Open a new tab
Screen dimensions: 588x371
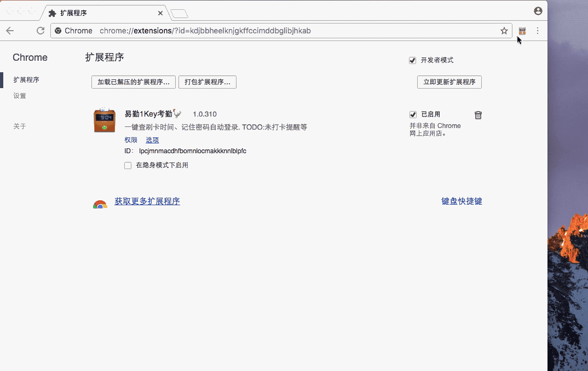(x=179, y=14)
